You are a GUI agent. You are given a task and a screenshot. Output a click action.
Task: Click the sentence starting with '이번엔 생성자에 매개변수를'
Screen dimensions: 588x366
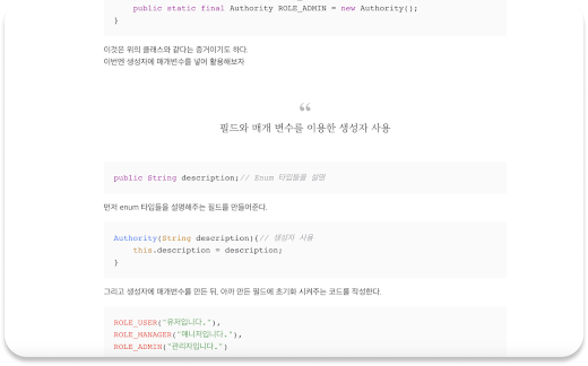tap(174, 62)
